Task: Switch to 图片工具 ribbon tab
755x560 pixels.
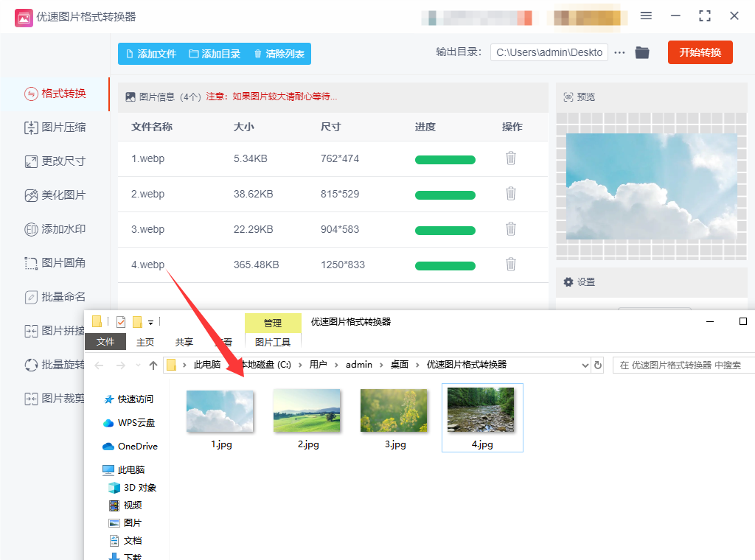Action: point(273,342)
